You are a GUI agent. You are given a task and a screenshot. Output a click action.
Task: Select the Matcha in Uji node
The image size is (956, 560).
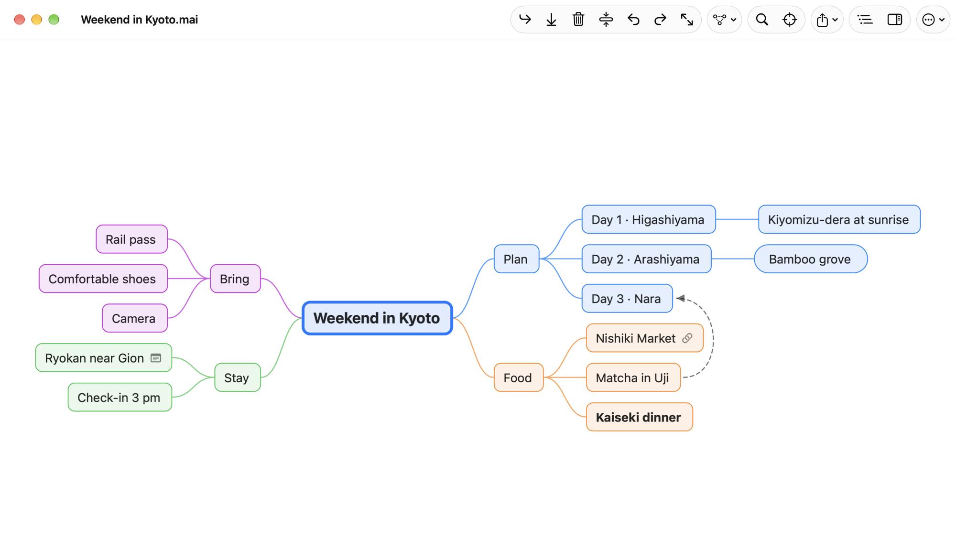pyautogui.click(x=633, y=377)
